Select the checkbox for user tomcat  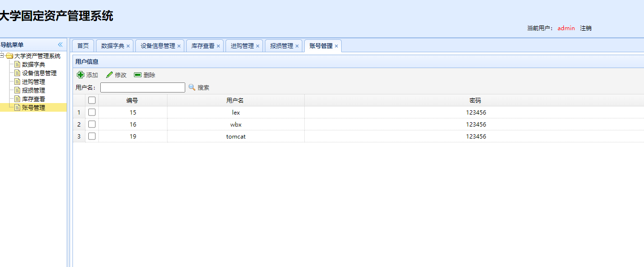coord(92,136)
